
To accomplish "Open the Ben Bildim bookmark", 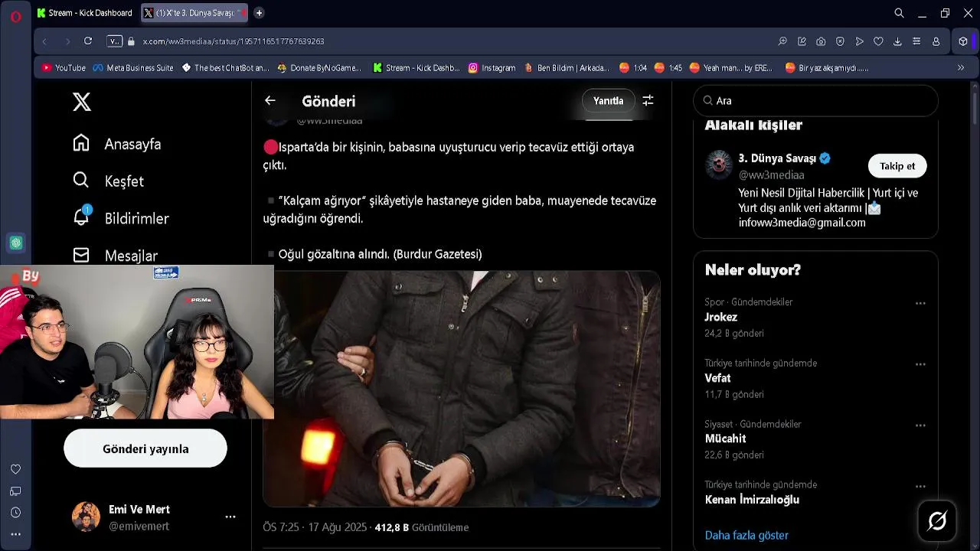I will (x=567, y=68).
